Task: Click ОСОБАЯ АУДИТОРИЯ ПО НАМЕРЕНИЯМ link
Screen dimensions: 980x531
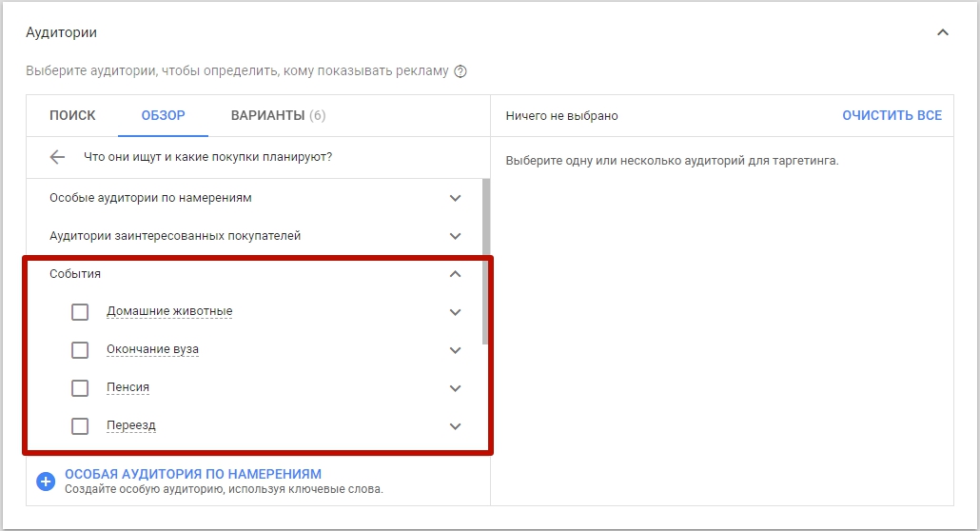Action: click(193, 474)
